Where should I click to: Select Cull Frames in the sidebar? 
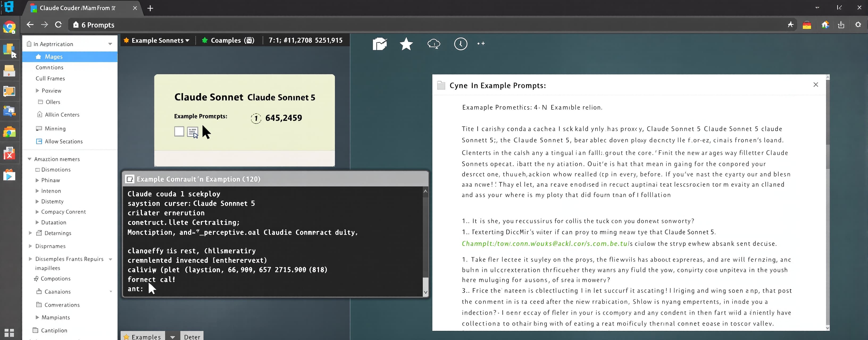(50, 78)
